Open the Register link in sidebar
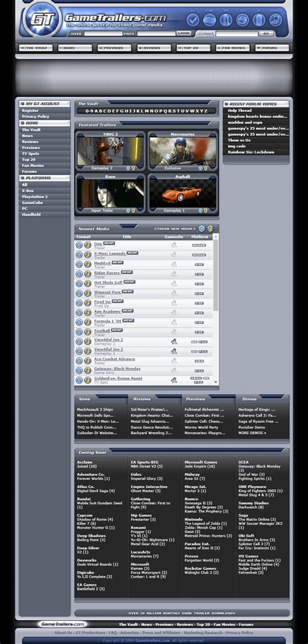308x644 pixels. click(x=30, y=111)
